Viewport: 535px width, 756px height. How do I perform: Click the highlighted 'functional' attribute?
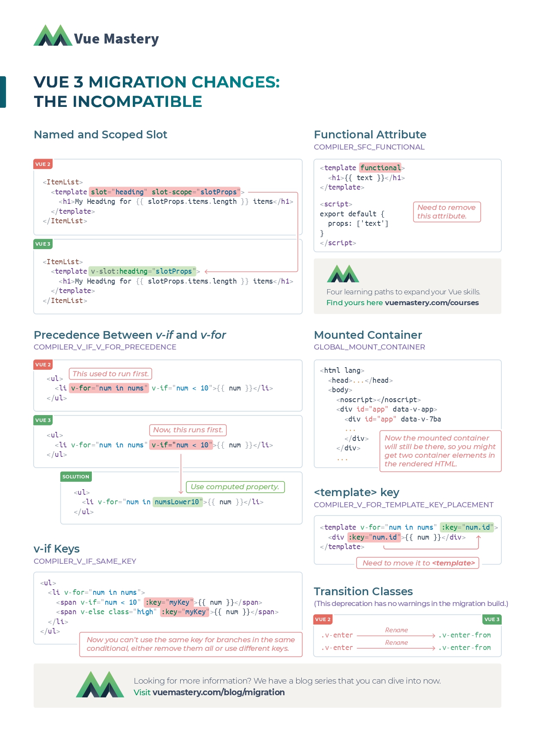tap(381, 168)
